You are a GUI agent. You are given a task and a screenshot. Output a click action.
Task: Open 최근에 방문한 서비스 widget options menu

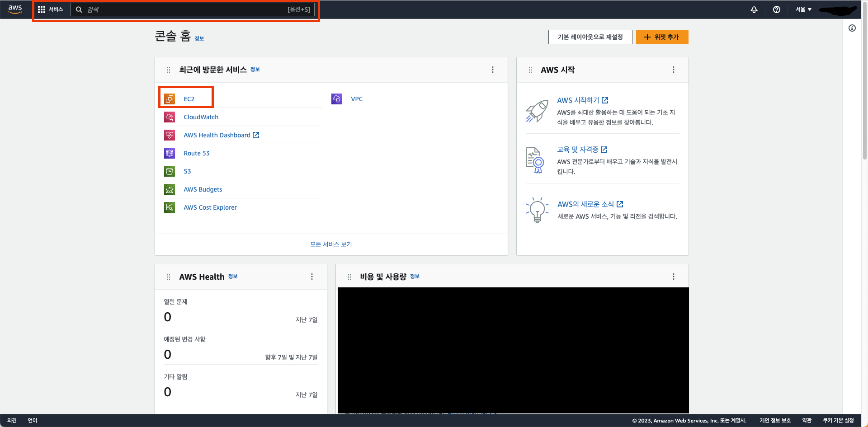[493, 70]
